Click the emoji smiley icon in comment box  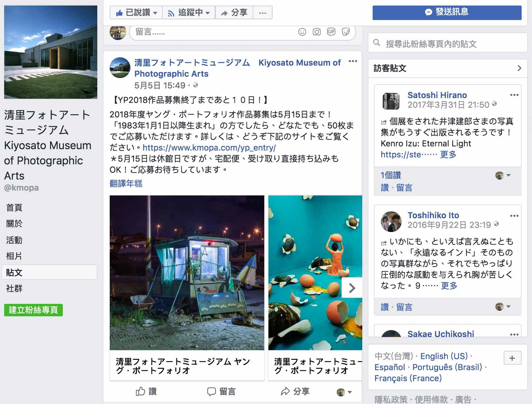coord(302,32)
